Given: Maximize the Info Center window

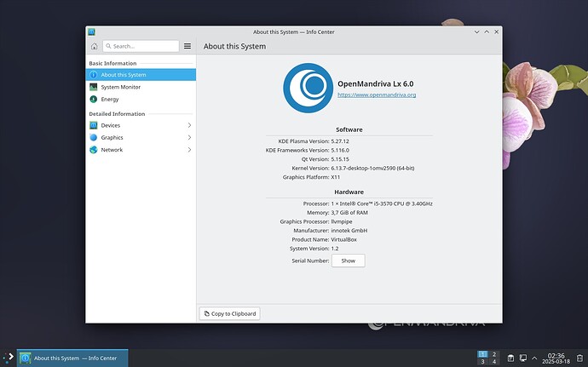Looking at the screenshot, I should pyautogui.click(x=487, y=32).
